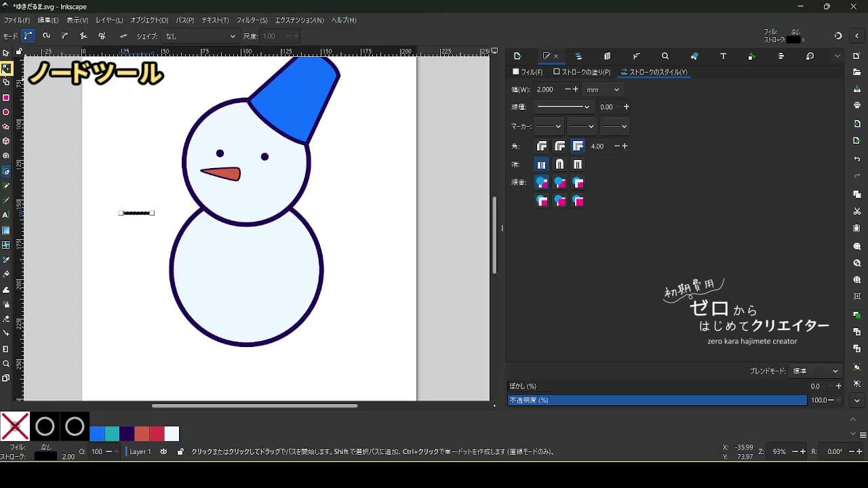
Task: Open Text and Font dialog tab icon
Action: click(x=723, y=56)
